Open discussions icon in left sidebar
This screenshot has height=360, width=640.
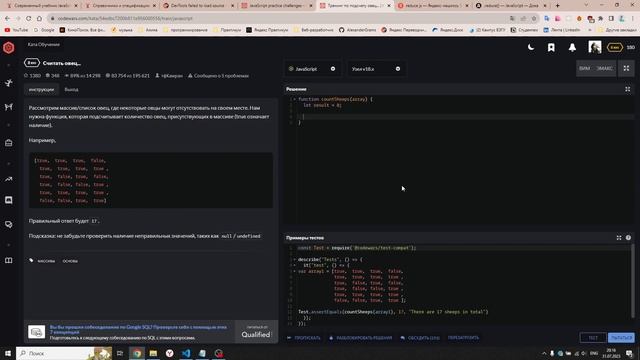[x=9, y=224]
